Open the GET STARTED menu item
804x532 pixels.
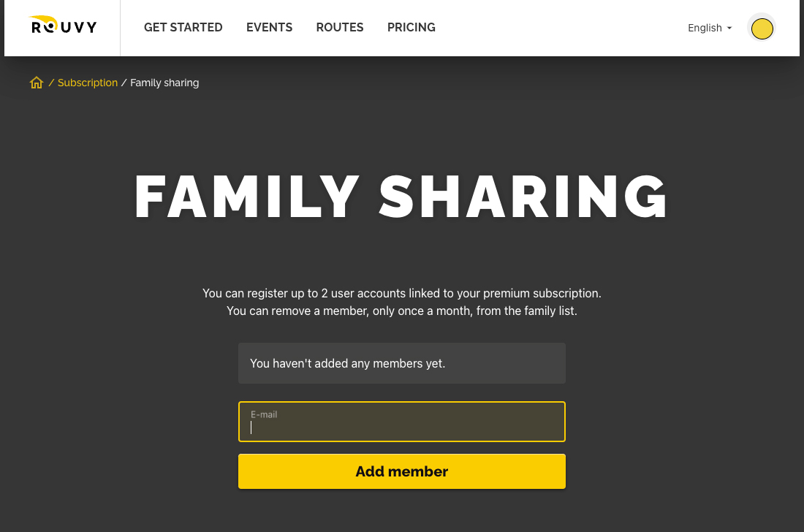tap(183, 27)
